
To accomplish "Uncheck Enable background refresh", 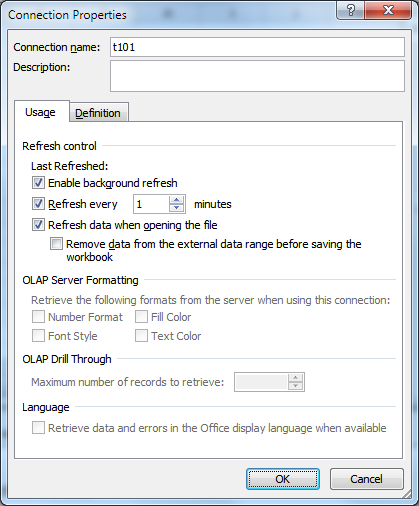I will (38, 183).
